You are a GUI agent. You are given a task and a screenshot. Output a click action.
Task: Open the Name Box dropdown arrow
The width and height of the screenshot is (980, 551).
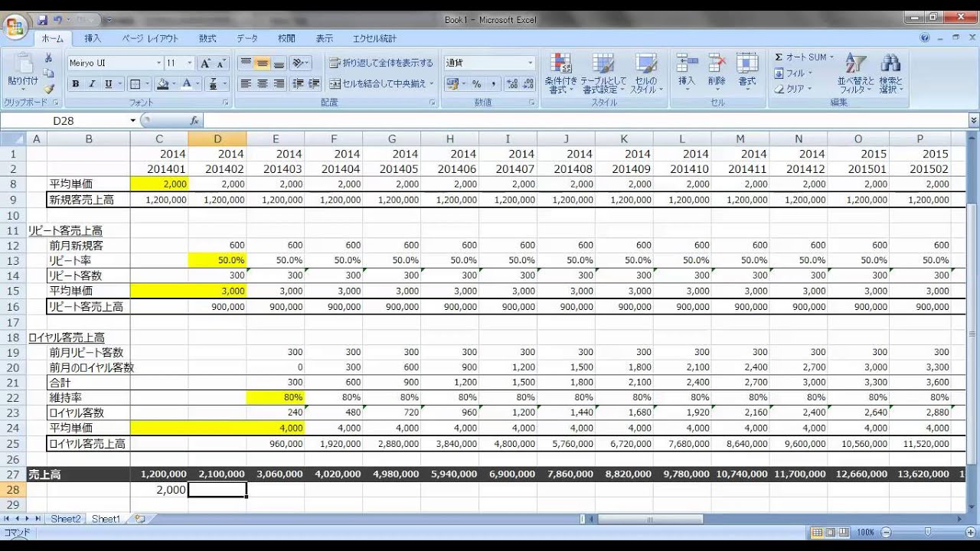132,121
